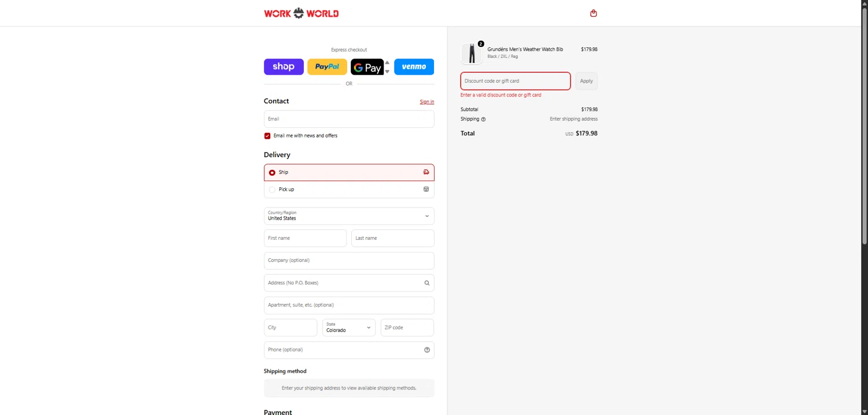Open the State dropdown showing Colorado

[x=349, y=328]
